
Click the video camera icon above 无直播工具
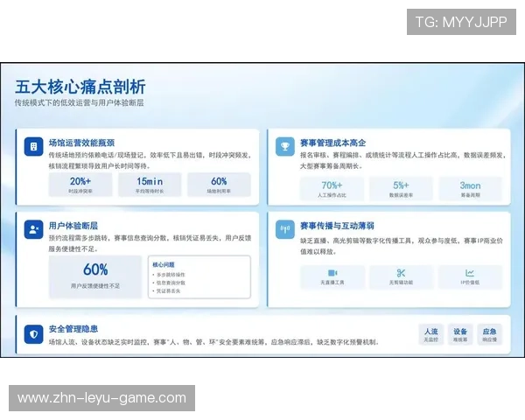(x=332, y=273)
